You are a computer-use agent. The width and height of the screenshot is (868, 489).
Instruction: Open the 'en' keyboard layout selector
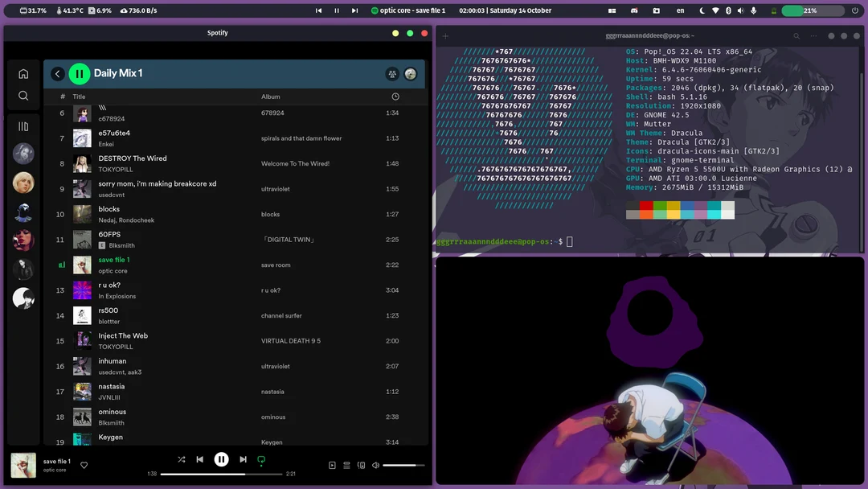coord(679,10)
